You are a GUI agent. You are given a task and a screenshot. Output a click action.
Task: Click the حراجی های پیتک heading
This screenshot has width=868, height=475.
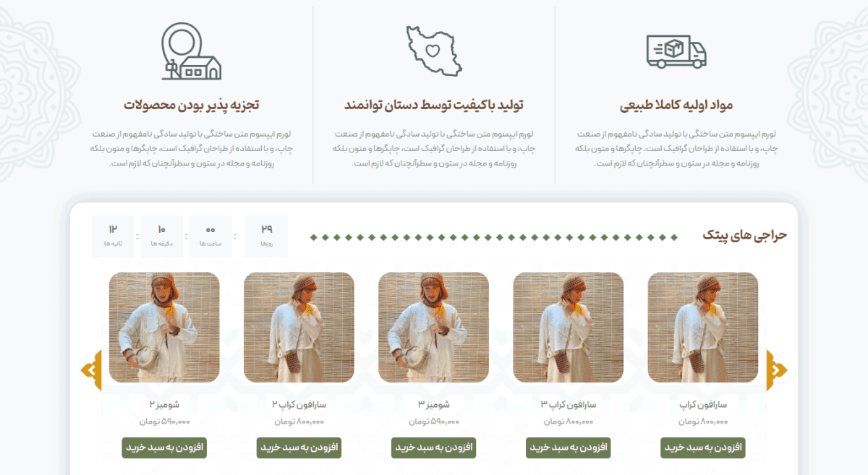[x=744, y=236]
